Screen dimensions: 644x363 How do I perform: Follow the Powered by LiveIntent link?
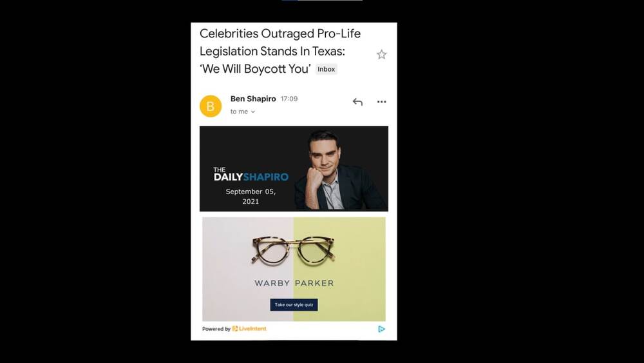[x=234, y=328]
